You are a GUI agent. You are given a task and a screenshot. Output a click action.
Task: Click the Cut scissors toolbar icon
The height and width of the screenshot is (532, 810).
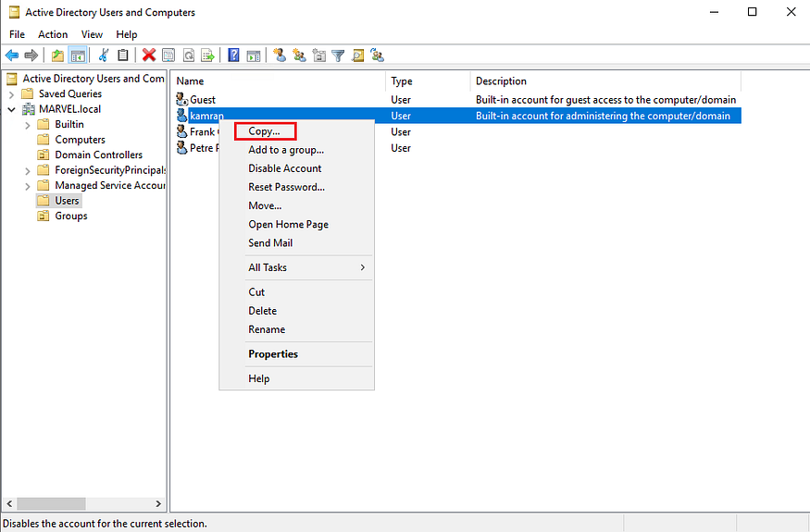click(104, 56)
